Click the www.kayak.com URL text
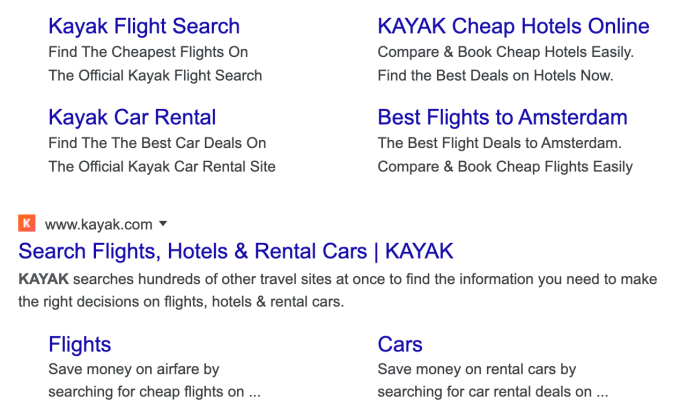Image resolution: width=680 pixels, height=400 pixels. click(99, 224)
